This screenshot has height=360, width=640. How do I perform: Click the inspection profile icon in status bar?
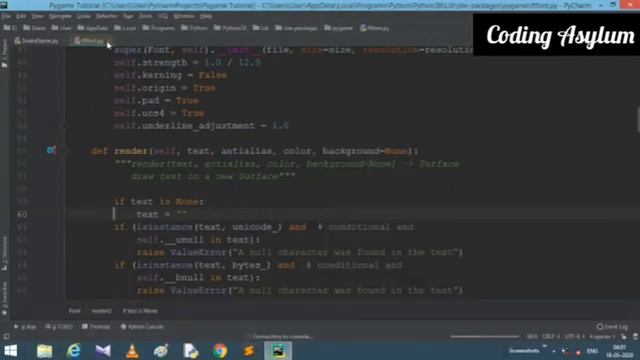click(x=636, y=336)
